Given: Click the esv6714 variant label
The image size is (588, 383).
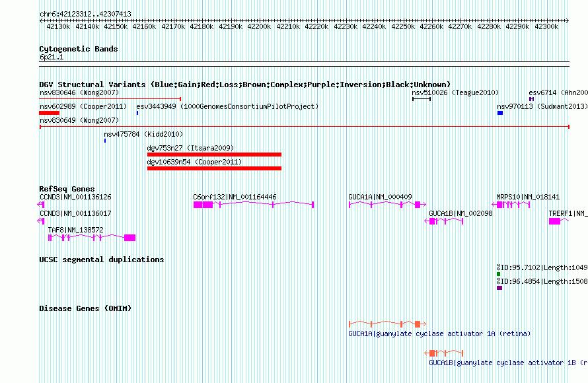Looking at the screenshot, I should [558, 92].
